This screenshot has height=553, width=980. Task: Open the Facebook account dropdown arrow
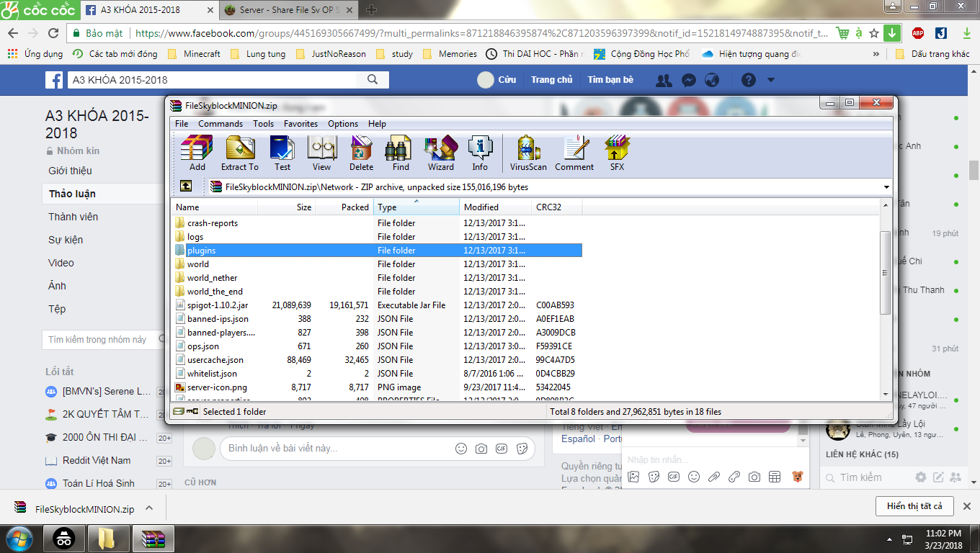click(771, 80)
